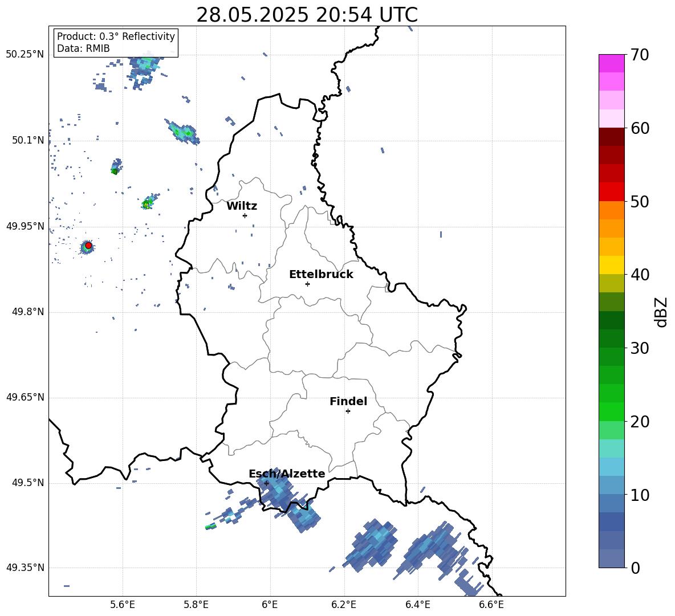Click the 50 colorbar tick value
This screenshot has width=675, height=616.
640,202
